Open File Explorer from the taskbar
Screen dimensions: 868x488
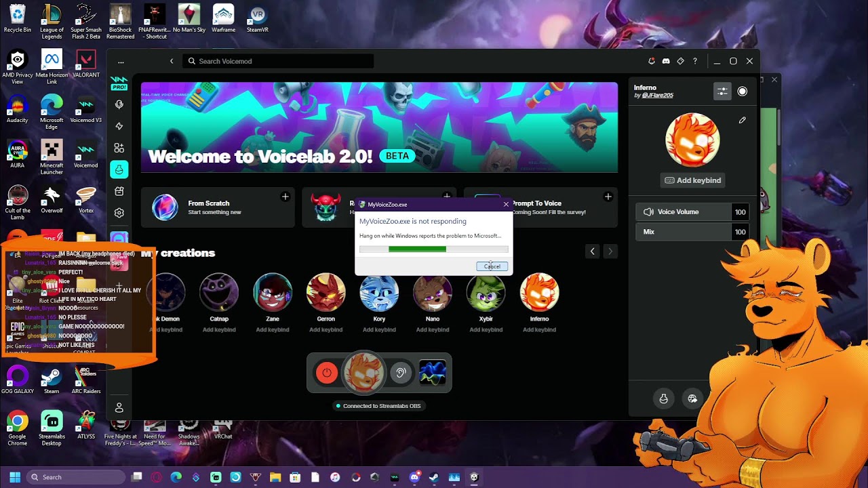(x=275, y=477)
